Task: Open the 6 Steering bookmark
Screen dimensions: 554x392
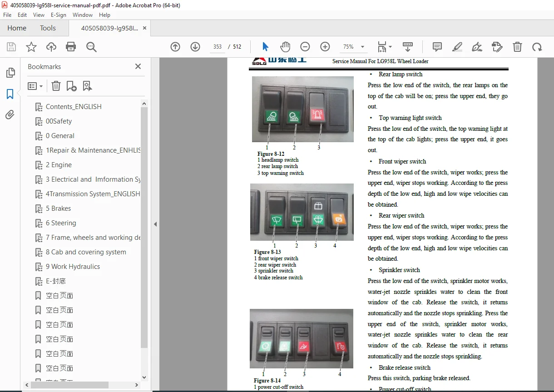Action: [61, 223]
